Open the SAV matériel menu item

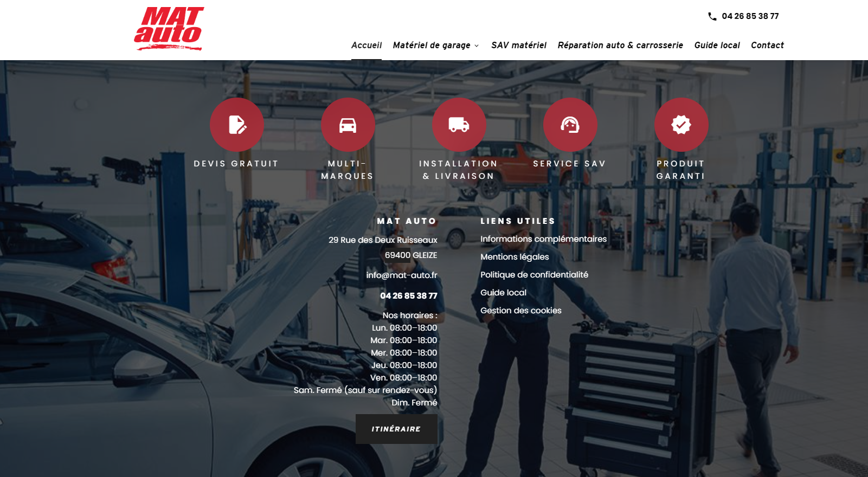coord(519,45)
